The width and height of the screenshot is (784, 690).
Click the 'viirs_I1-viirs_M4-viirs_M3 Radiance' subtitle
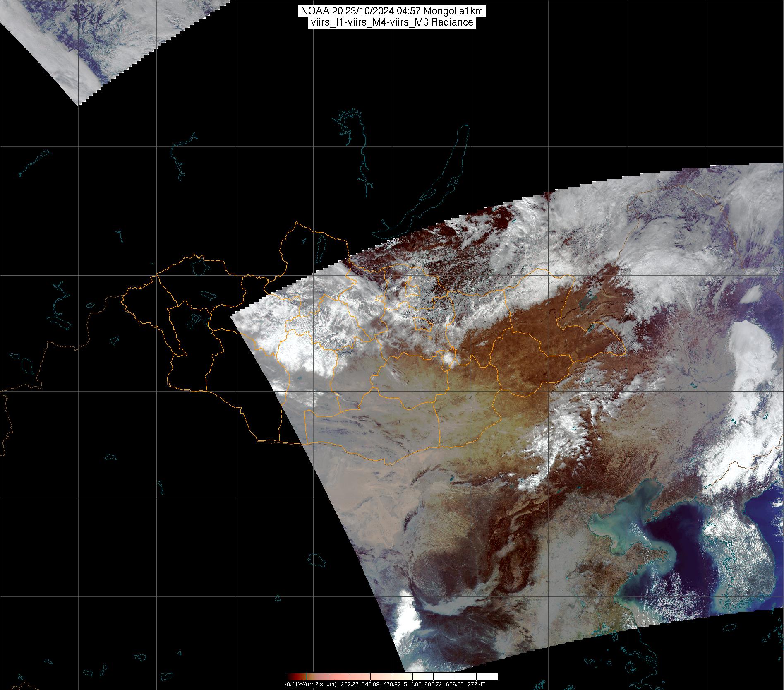(x=391, y=22)
